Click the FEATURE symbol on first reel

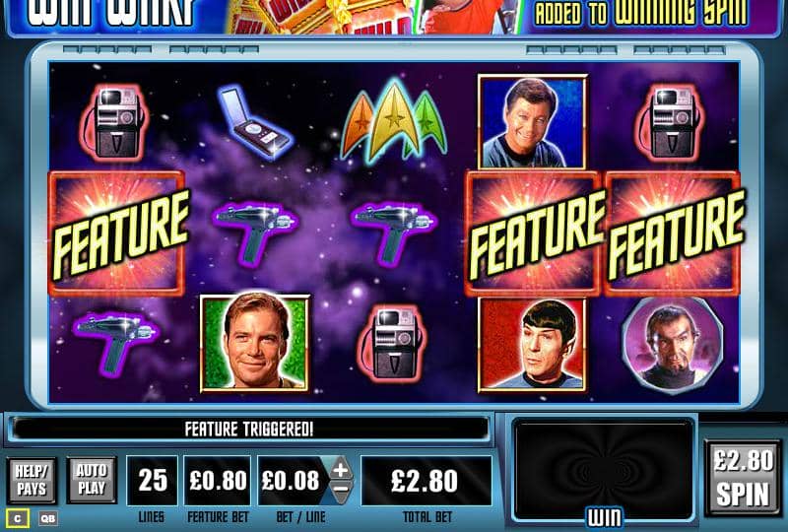(117, 233)
